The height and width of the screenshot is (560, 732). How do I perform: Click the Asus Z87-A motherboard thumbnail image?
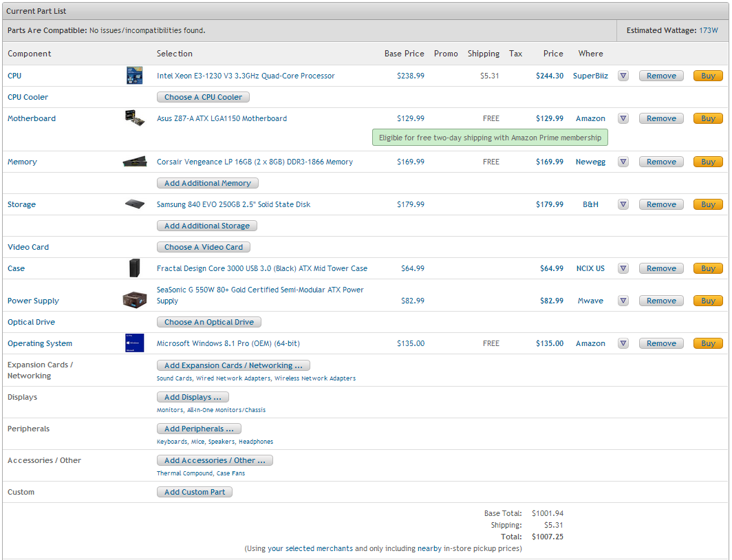134,118
